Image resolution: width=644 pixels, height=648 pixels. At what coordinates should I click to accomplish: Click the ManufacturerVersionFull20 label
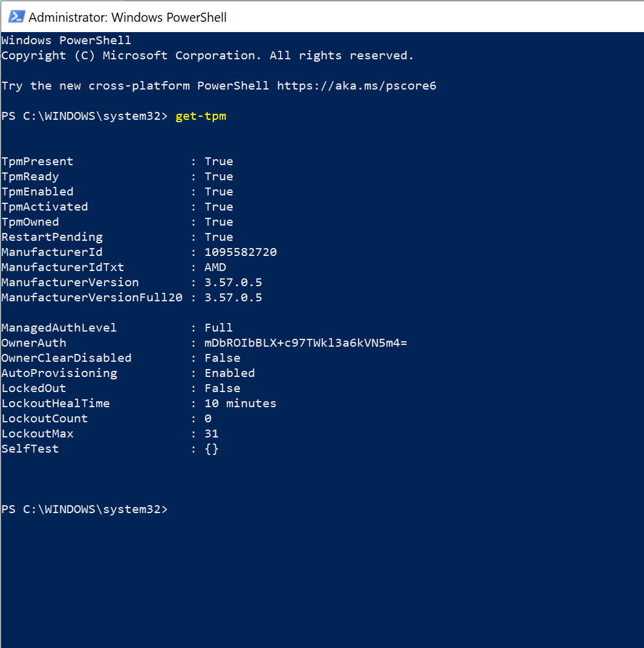(92, 298)
